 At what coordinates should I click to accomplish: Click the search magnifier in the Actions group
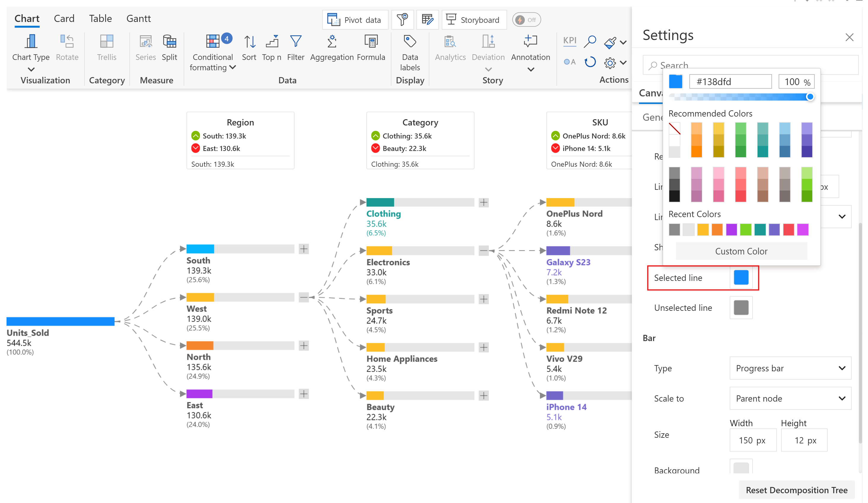(x=590, y=42)
